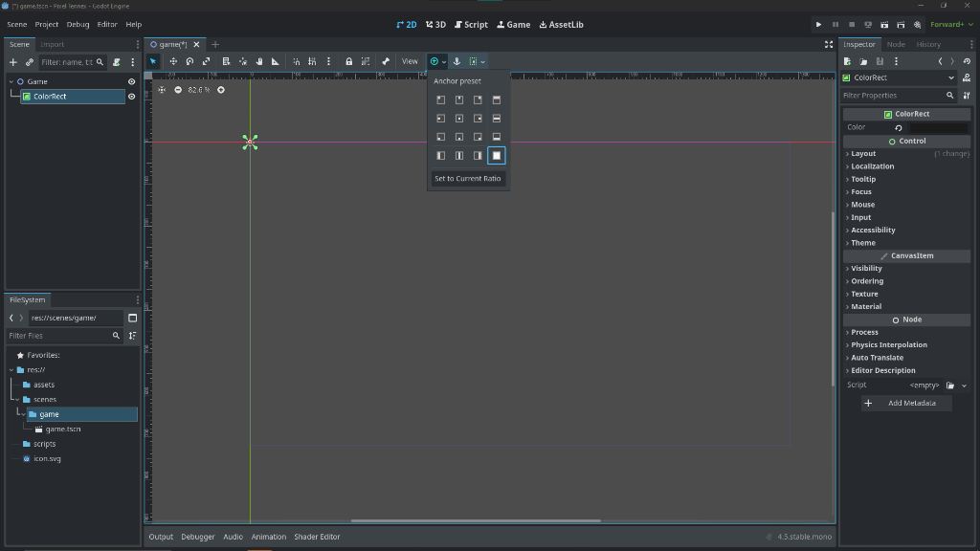Open the Forward+ renderer dropdown

[x=949, y=24]
